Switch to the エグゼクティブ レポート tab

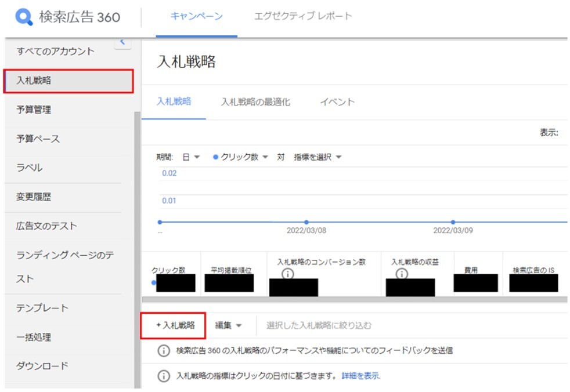[303, 16]
